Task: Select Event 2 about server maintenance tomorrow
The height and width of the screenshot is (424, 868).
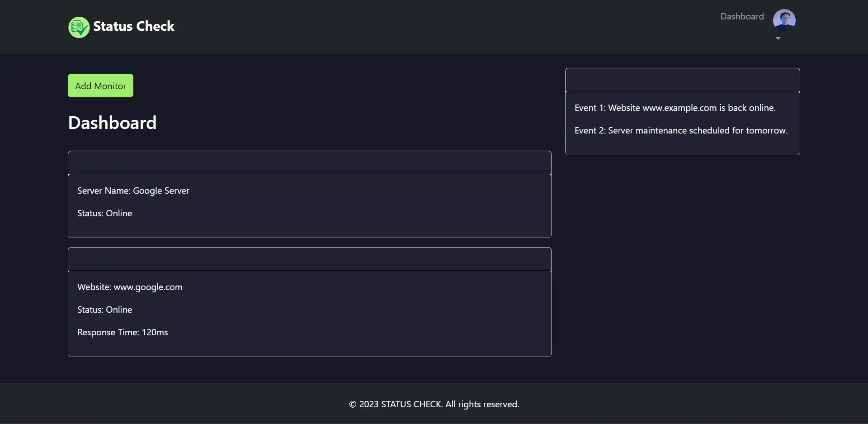Action: (x=681, y=130)
